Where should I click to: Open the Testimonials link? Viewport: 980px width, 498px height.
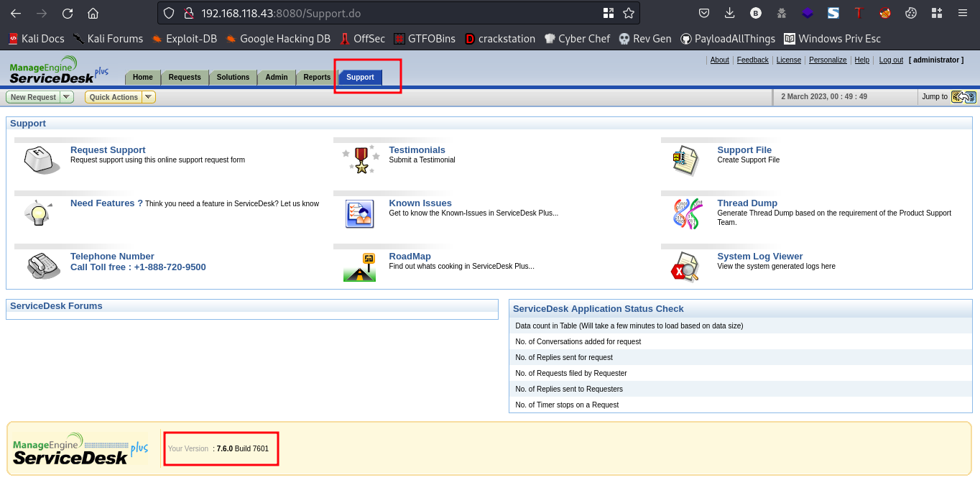point(417,150)
